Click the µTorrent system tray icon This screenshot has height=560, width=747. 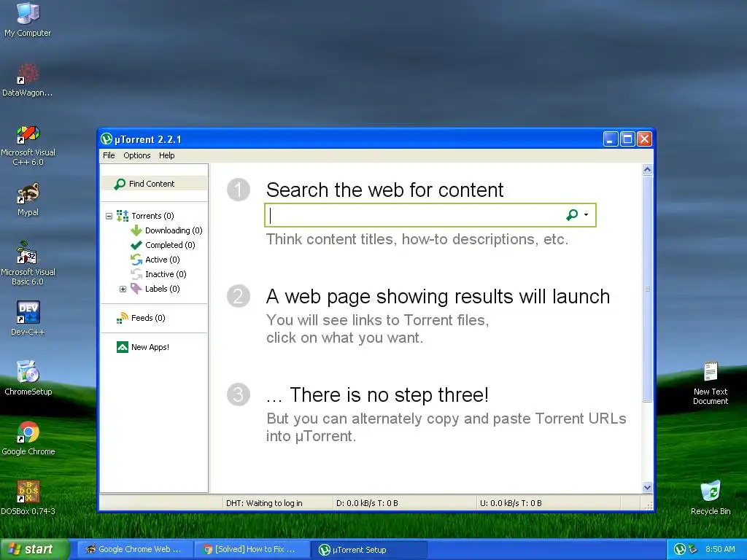(680, 549)
